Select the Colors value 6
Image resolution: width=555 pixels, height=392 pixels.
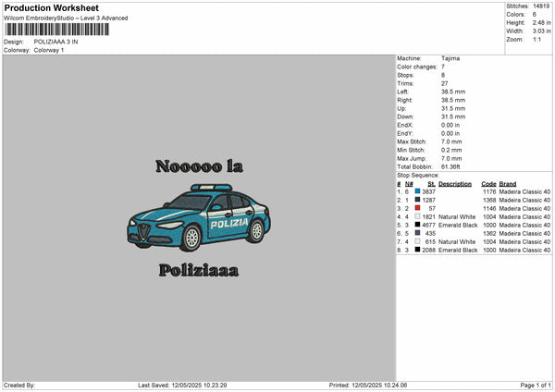[535, 15]
